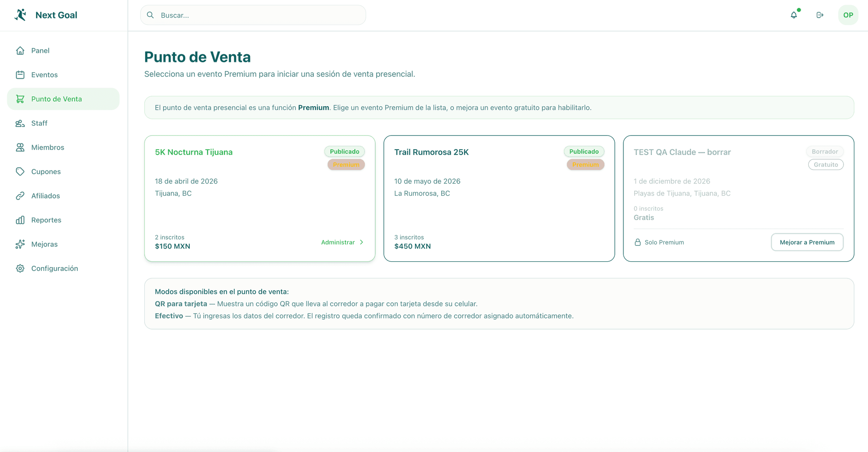Click the Configuración gear icon
868x452 pixels.
click(20, 268)
